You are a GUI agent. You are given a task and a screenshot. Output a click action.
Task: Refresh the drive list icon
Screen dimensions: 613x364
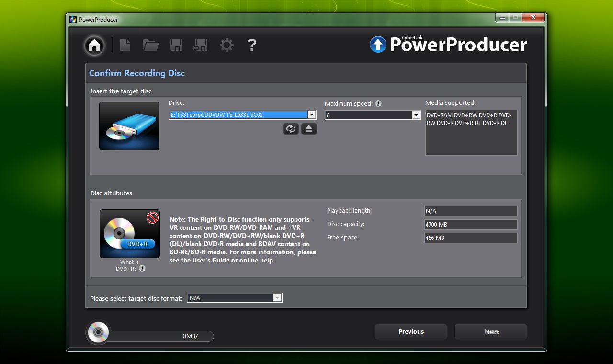click(x=291, y=128)
